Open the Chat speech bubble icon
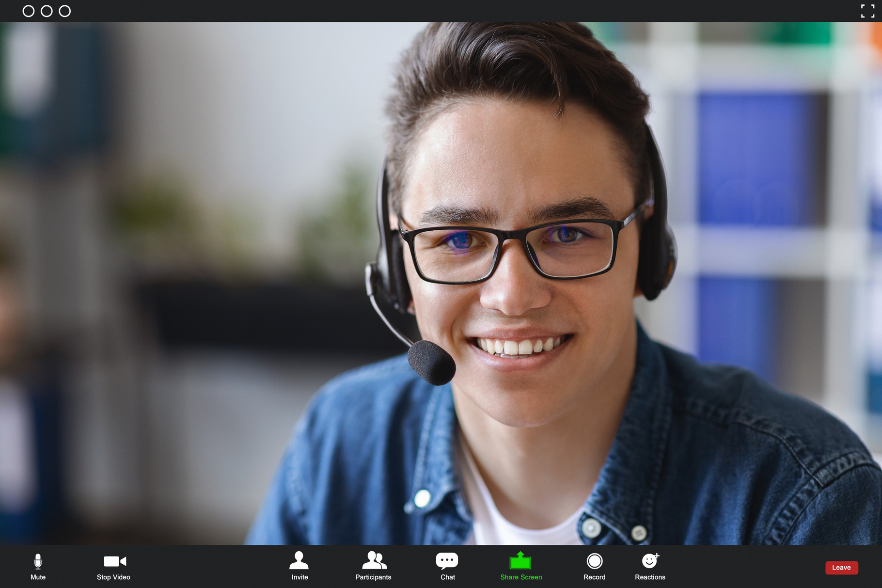882x588 pixels. tap(447, 560)
